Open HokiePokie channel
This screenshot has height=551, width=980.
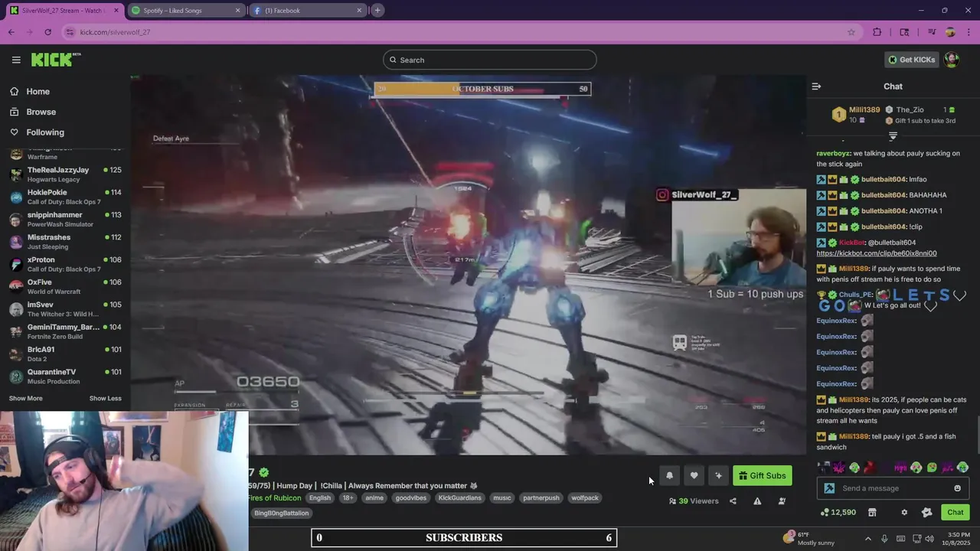click(x=65, y=197)
